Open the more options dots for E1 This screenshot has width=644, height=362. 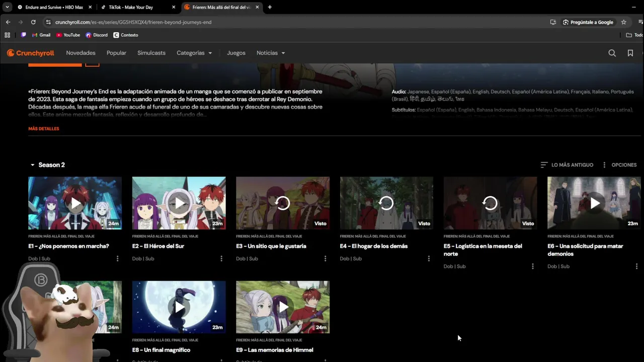[118, 258]
